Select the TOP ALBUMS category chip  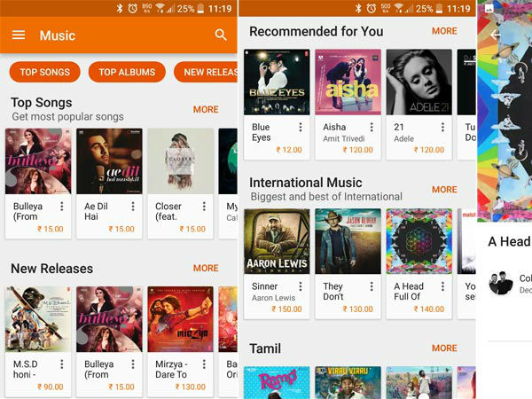coord(127,72)
